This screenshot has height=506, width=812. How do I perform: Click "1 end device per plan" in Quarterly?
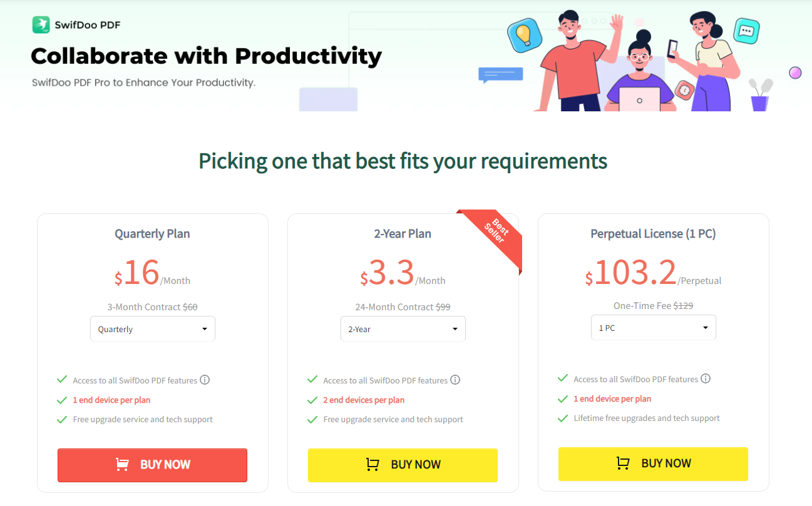pyautogui.click(x=111, y=400)
